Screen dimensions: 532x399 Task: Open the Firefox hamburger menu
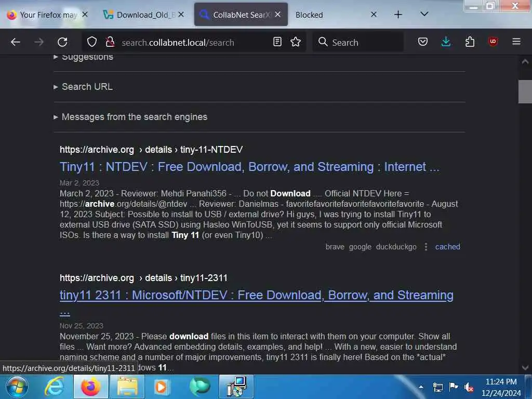[516, 42]
